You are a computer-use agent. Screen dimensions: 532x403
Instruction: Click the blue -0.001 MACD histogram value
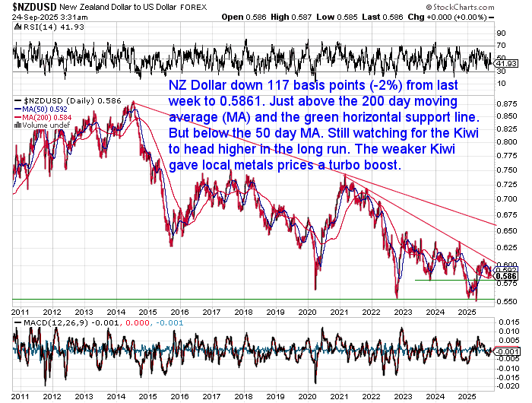tap(171, 322)
